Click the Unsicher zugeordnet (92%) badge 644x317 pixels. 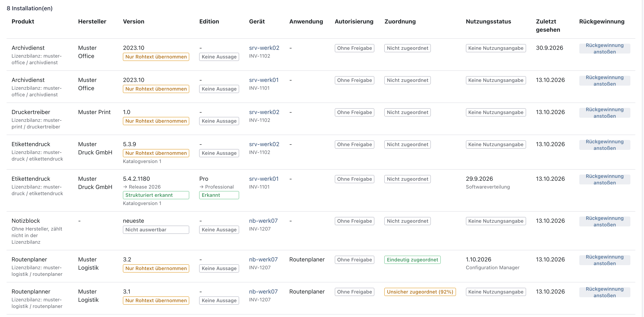(420, 292)
